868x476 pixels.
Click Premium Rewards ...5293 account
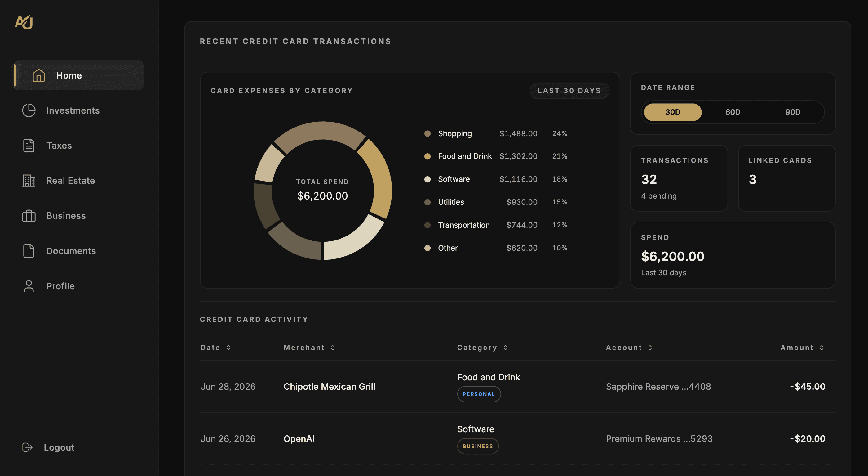pos(659,438)
